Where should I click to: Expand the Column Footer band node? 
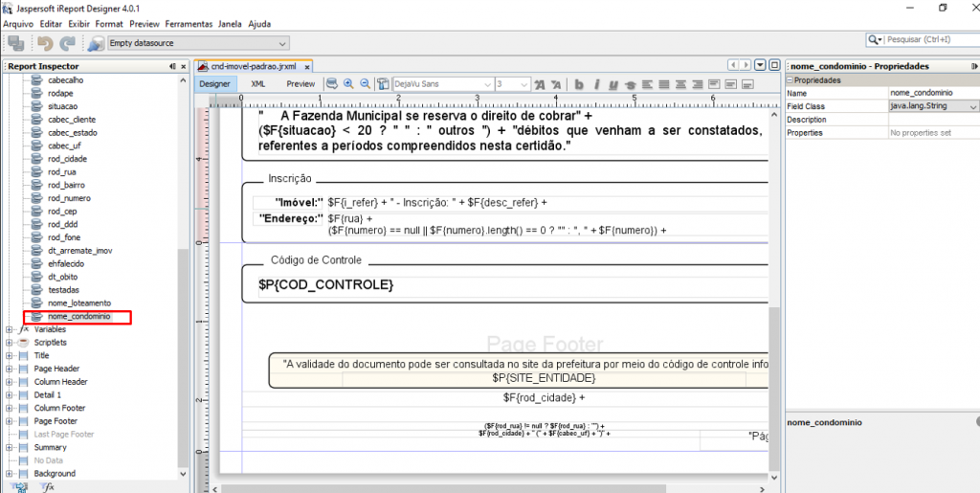[x=9, y=408]
